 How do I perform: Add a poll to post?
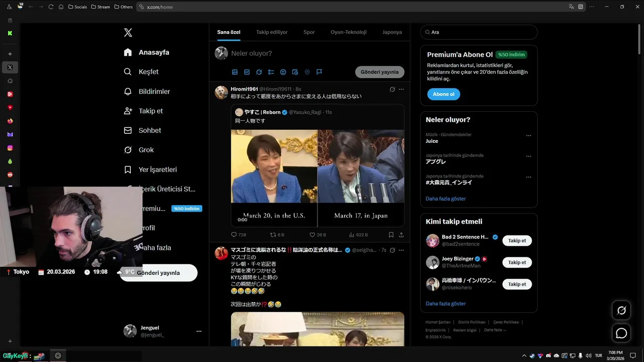tap(271, 72)
